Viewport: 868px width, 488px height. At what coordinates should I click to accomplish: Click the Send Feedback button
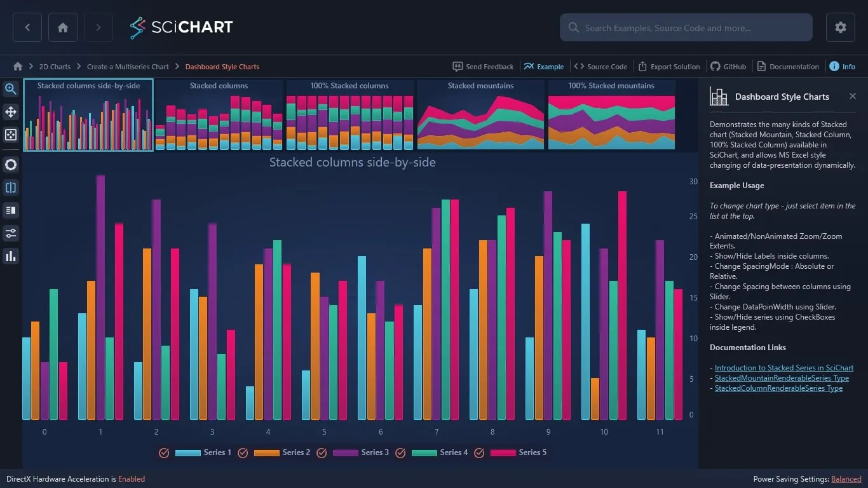(483, 66)
